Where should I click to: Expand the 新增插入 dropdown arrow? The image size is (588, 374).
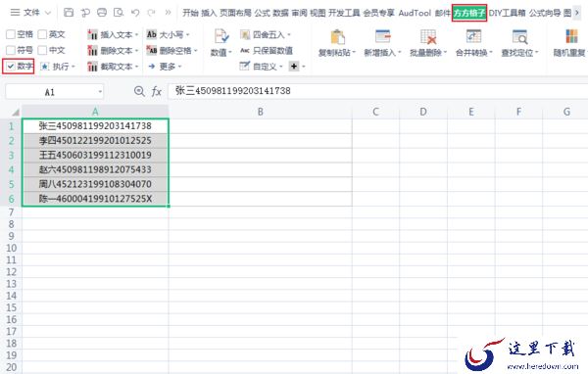click(x=400, y=52)
